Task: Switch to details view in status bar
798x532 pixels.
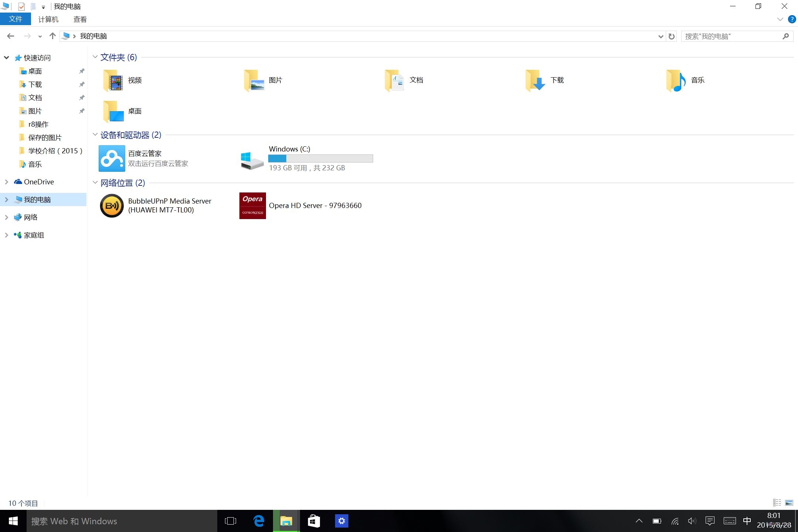Action: pyautogui.click(x=777, y=503)
